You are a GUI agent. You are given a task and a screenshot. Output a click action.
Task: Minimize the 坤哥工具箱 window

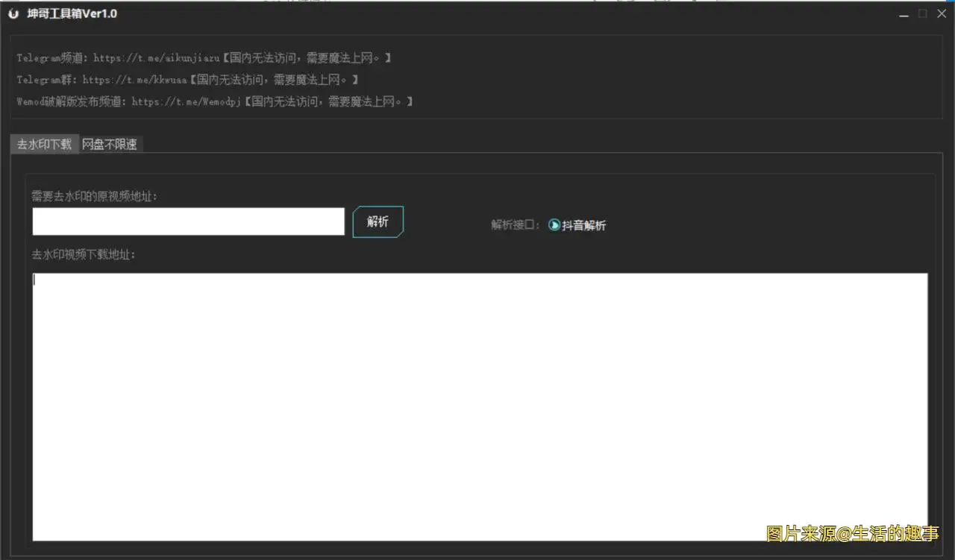click(904, 13)
